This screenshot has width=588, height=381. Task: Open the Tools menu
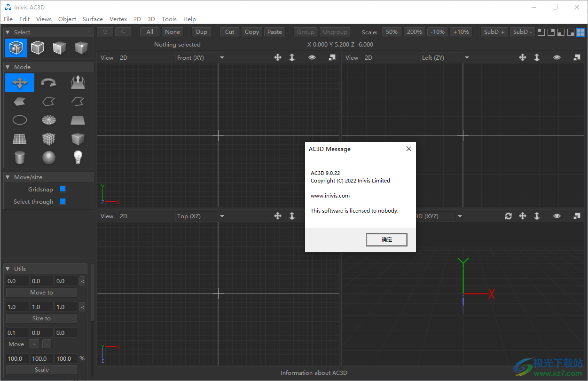click(x=169, y=19)
